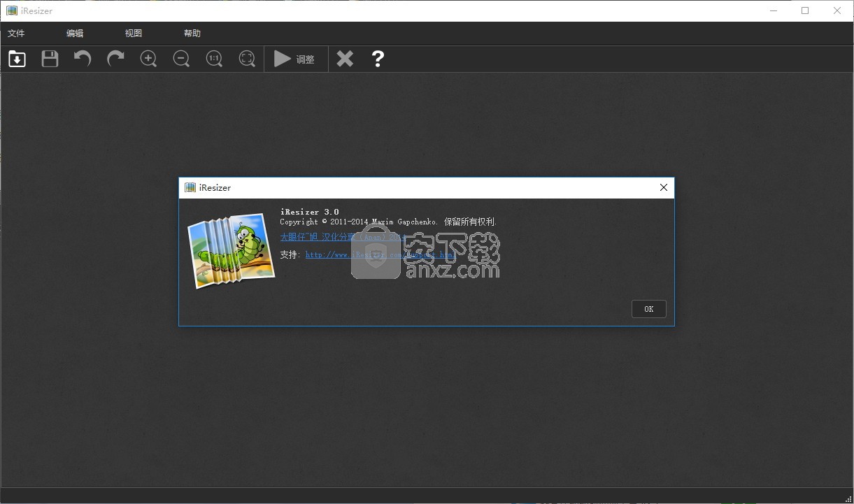Click the iResizer icon in dialog title bar

[x=190, y=187]
